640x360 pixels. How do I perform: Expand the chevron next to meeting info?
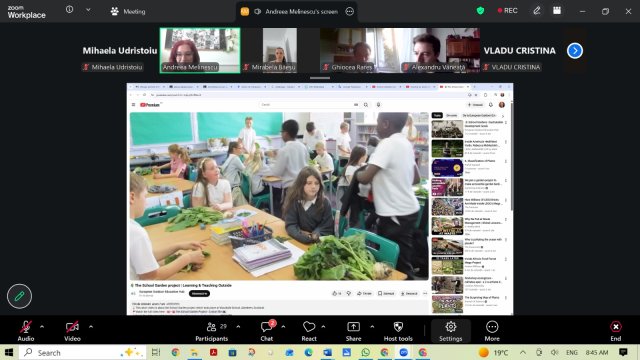[x=88, y=10]
